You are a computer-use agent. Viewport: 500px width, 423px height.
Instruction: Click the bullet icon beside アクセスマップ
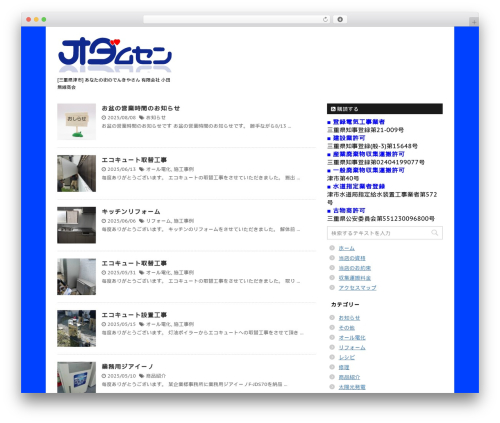[332, 287]
